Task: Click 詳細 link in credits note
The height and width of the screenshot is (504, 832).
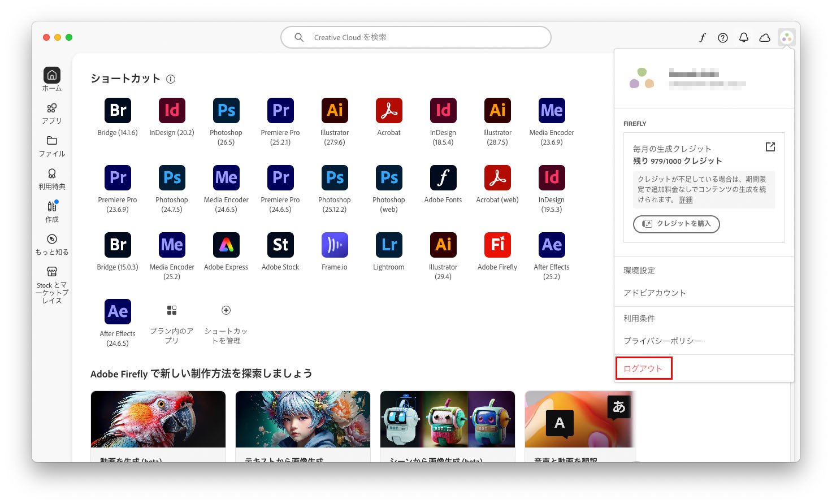Action: (686, 200)
